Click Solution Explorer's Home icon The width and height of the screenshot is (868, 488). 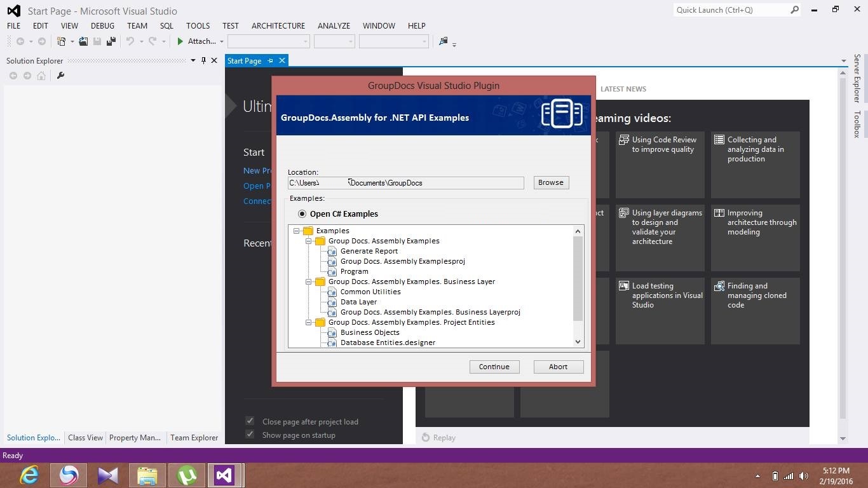click(x=41, y=76)
